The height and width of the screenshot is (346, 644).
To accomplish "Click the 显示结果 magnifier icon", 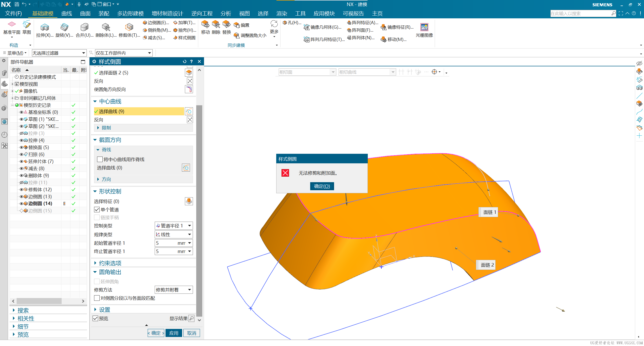I will [191, 318].
